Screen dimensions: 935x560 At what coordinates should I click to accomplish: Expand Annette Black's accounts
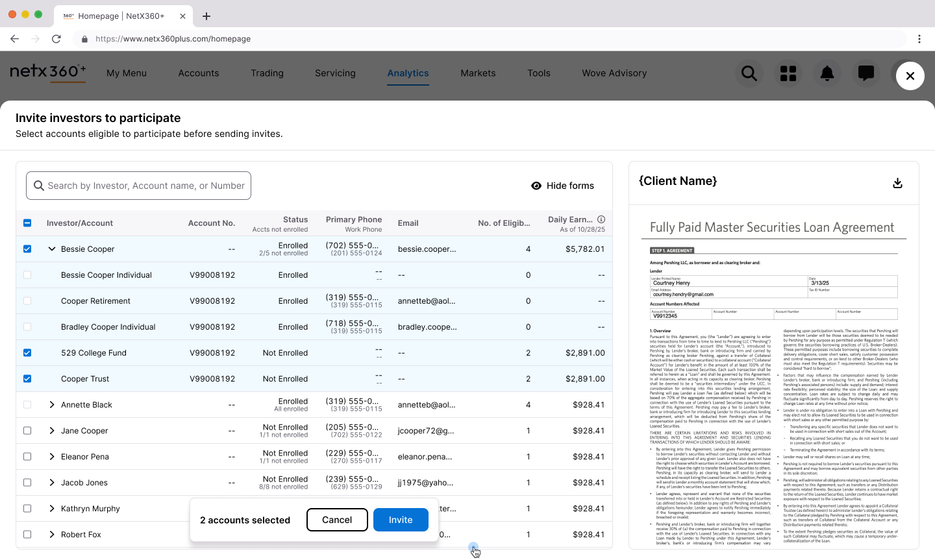[x=52, y=404]
